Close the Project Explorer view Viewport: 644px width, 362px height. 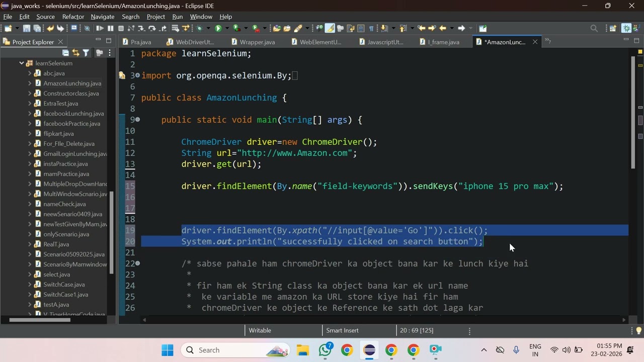(60, 42)
